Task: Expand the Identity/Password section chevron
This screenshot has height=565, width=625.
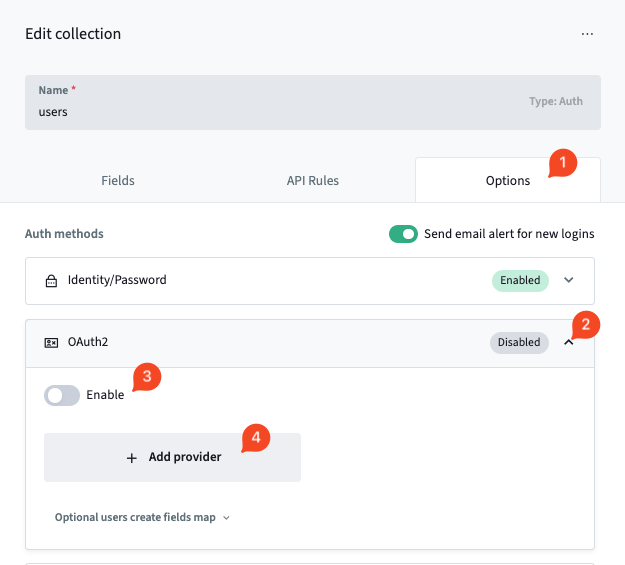Action: coord(569,281)
